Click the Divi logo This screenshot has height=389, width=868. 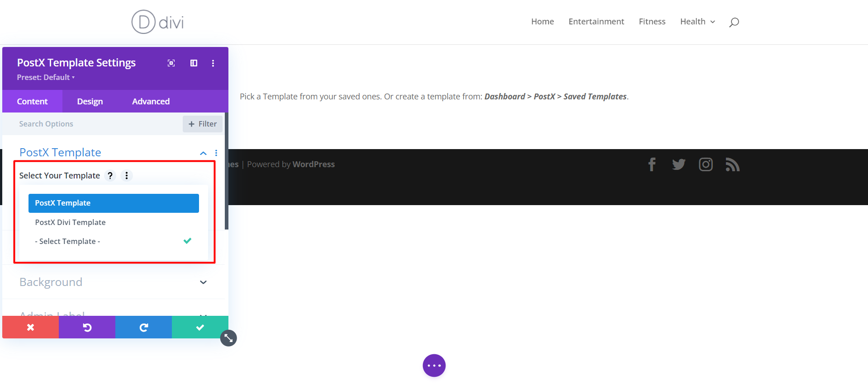(x=157, y=22)
